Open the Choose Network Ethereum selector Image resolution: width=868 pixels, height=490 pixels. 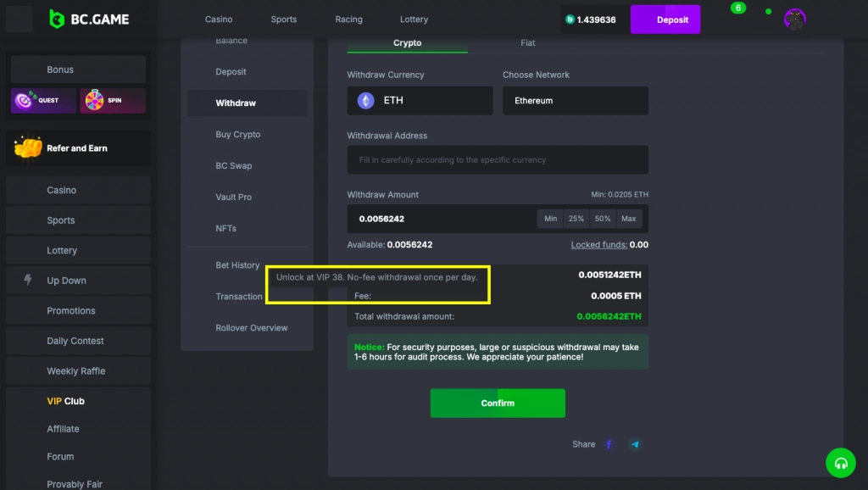point(576,100)
